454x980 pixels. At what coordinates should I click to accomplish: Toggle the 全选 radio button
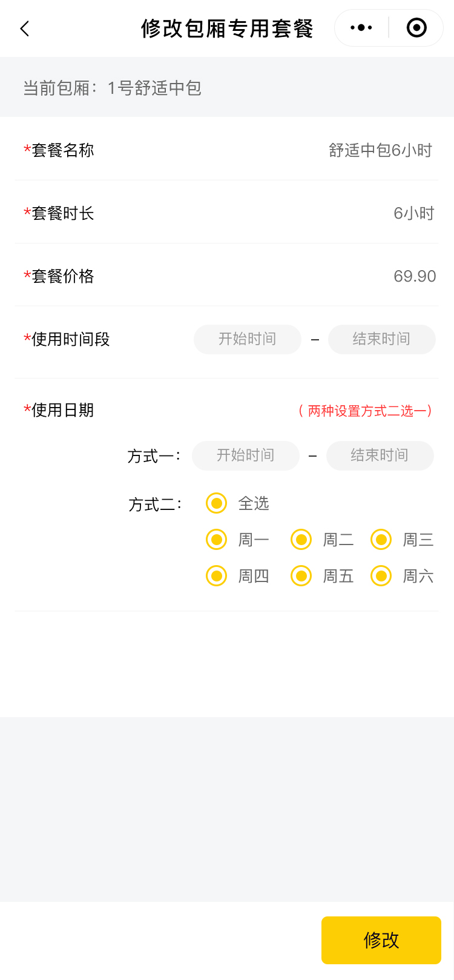tap(216, 503)
